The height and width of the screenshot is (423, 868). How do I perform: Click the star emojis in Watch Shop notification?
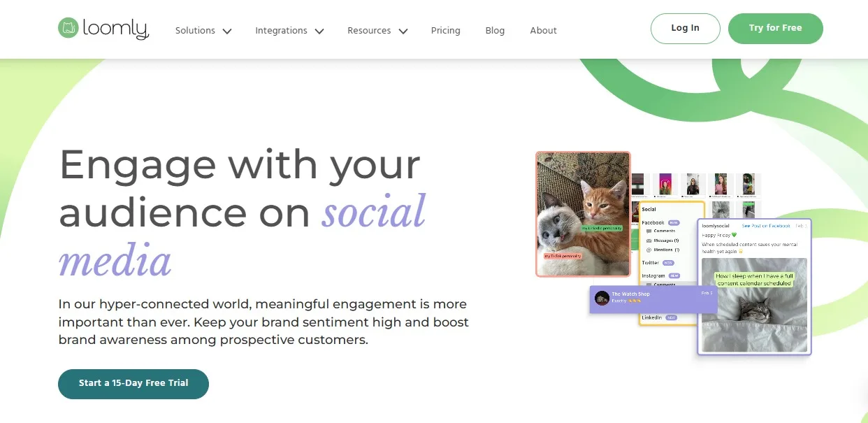636,301
